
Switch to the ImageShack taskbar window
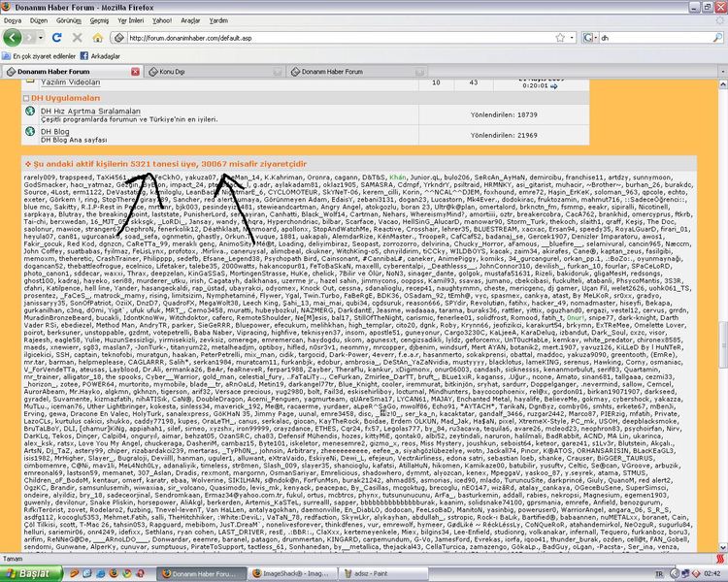(x=292, y=573)
